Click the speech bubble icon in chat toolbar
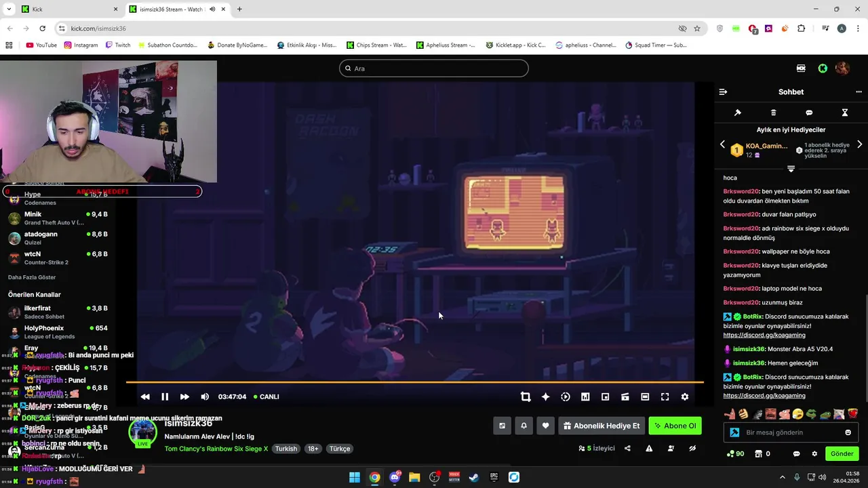The width and height of the screenshot is (868, 488). (809, 113)
